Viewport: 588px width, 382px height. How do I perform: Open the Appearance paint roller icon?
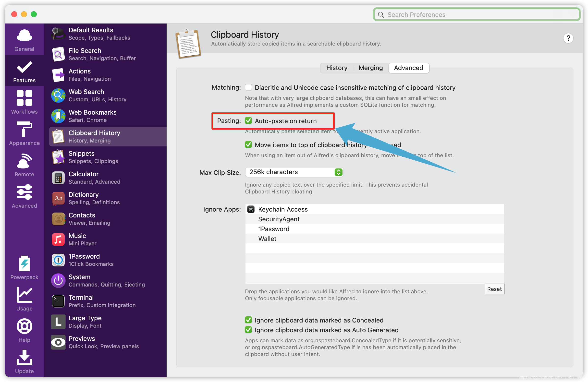pos(24,129)
